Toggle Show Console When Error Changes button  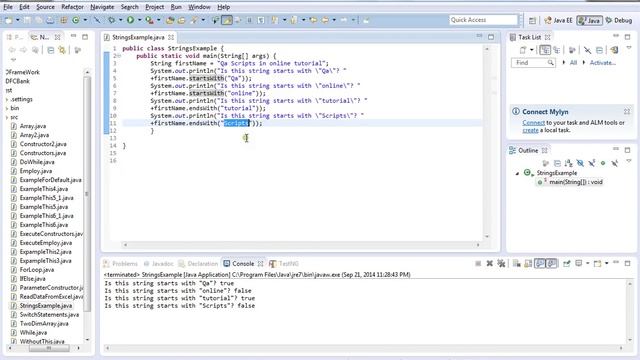pyautogui.click(x=552, y=264)
